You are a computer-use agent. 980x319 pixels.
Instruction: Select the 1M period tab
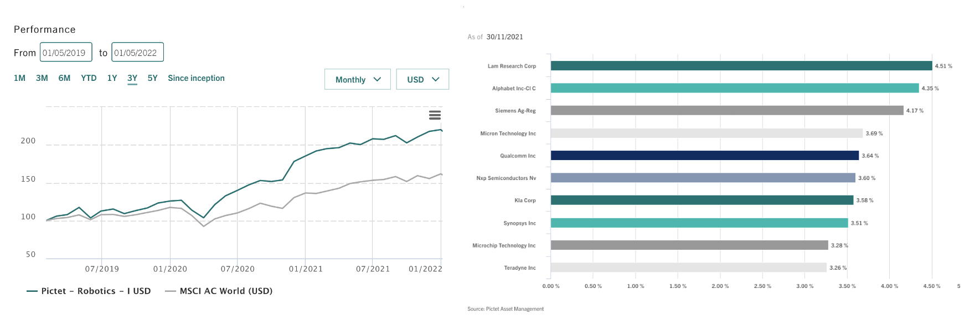(x=19, y=78)
